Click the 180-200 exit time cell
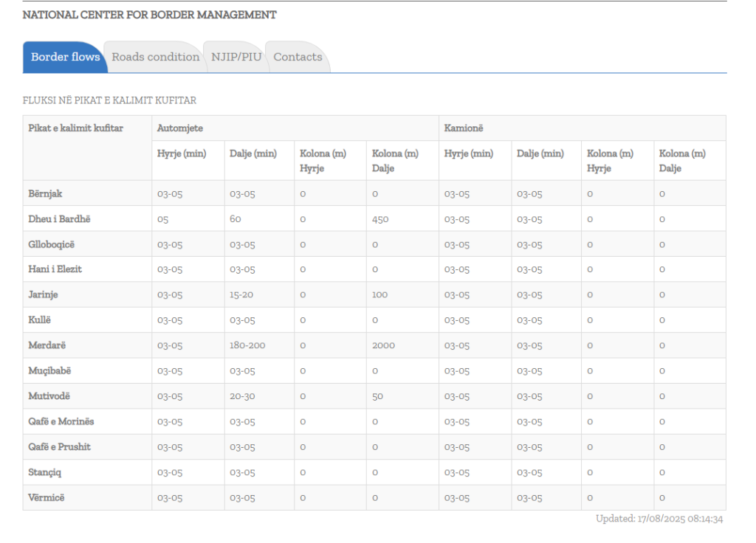The height and width of the screenshot is (543, 756). [x=247, y=345]
